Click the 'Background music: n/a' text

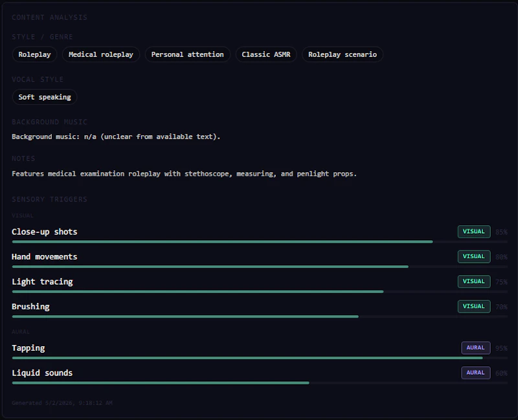[x=116, y=137]
